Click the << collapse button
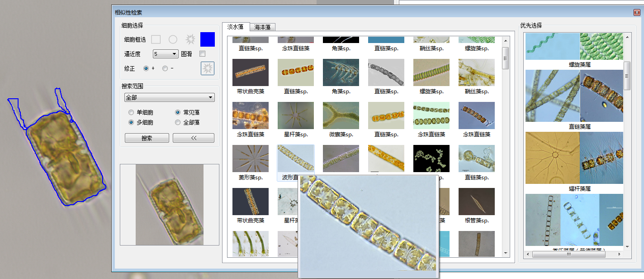This screenshot has width=644, height=279. click(x=194, y=138)
